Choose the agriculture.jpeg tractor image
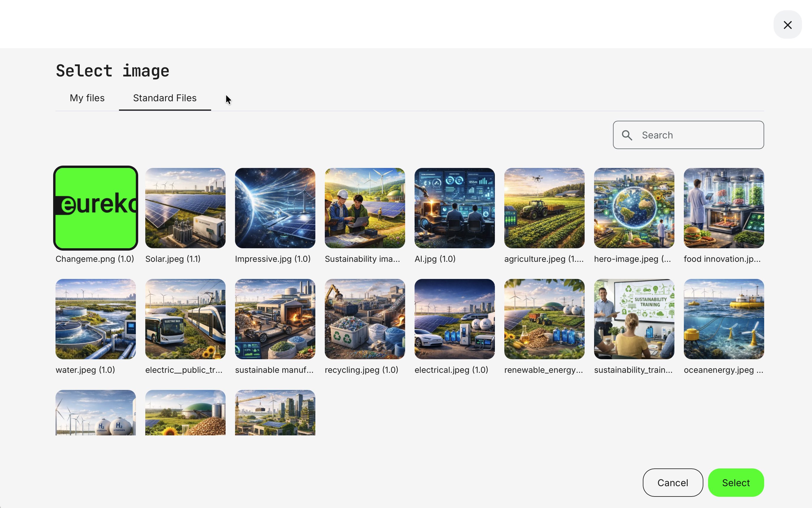 point(544,208)
